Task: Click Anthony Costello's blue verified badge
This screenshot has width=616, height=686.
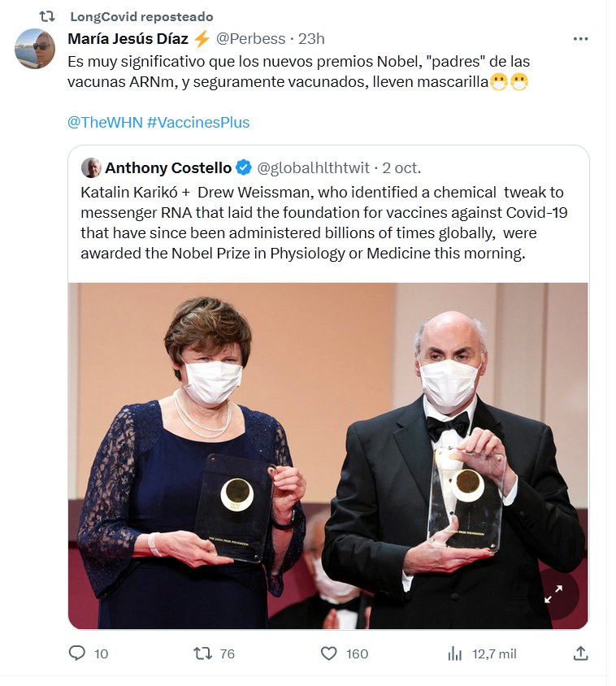Action: click(244, 168)
